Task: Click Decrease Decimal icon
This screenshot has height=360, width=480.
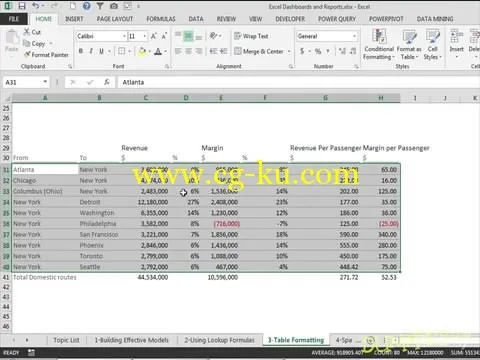Action: [x=353, y=51]
